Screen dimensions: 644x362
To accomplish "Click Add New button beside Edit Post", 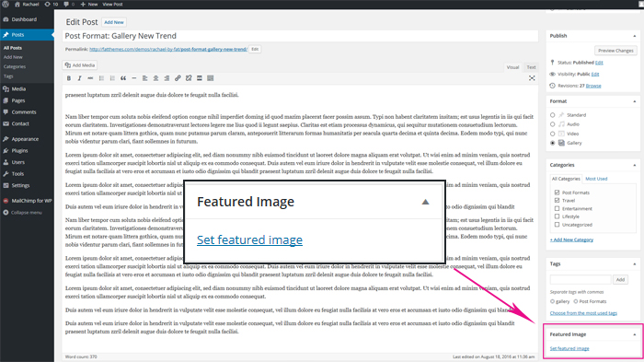I will point(114,22).
